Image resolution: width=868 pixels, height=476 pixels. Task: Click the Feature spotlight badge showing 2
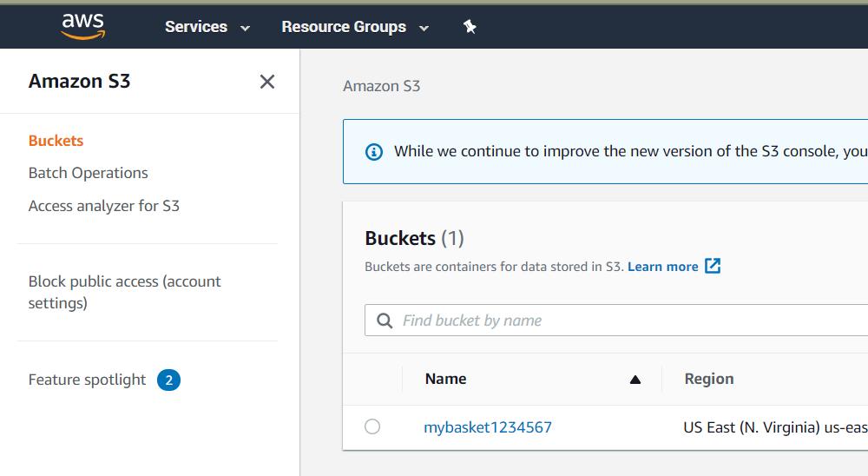(169, 380)
